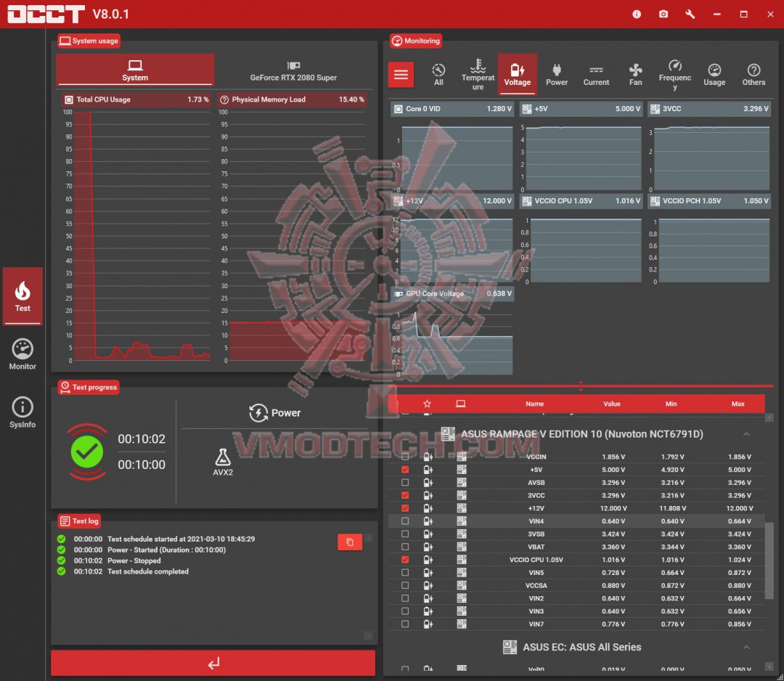Click battery icon in VIN2 row
Image resolution: width=784 pixels, height=681 pixels.
pos(428,598)
